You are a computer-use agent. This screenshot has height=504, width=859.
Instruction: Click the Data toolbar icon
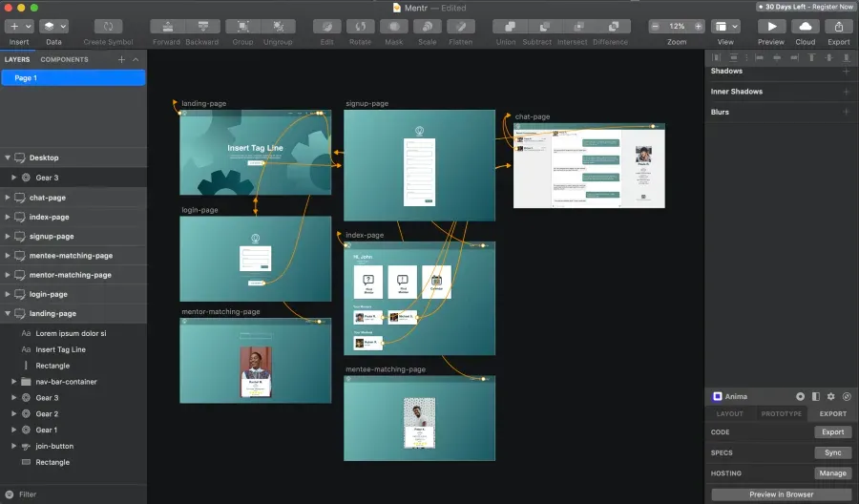tap(53, 27)
